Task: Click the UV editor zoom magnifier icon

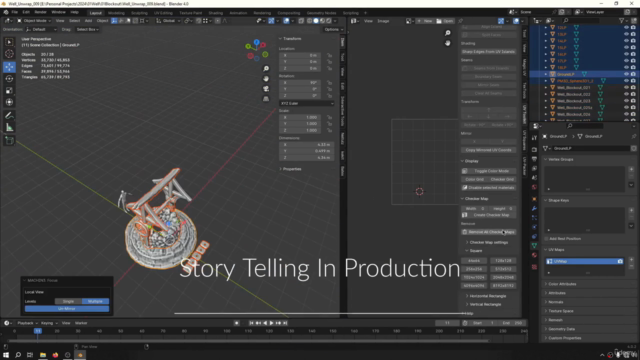Action: [x=448, y=33]
